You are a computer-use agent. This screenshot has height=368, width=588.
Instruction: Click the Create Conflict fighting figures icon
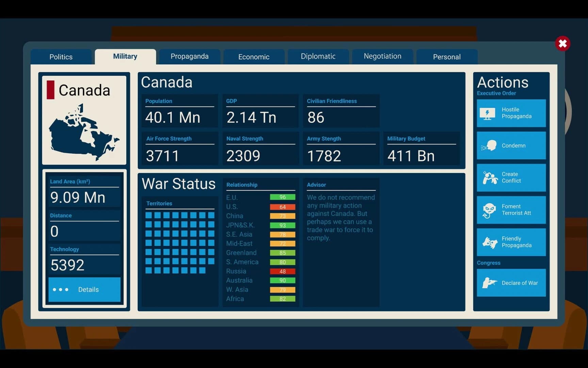[x=490, y=178]
